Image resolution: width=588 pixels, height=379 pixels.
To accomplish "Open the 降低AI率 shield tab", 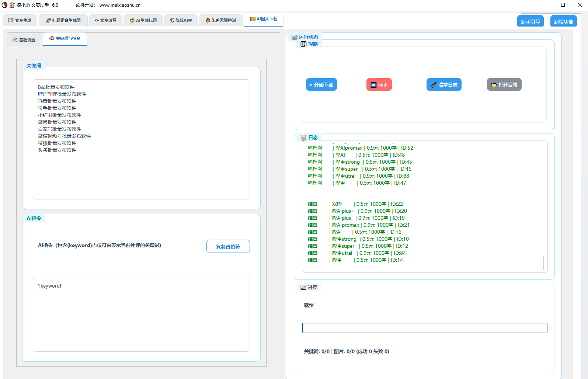I will coord(181,20).
